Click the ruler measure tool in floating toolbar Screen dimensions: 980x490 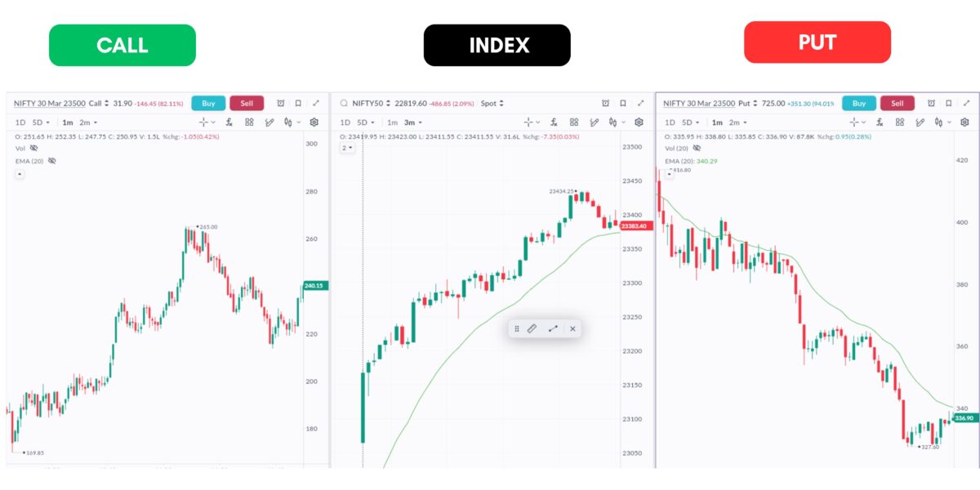[532, 328]
